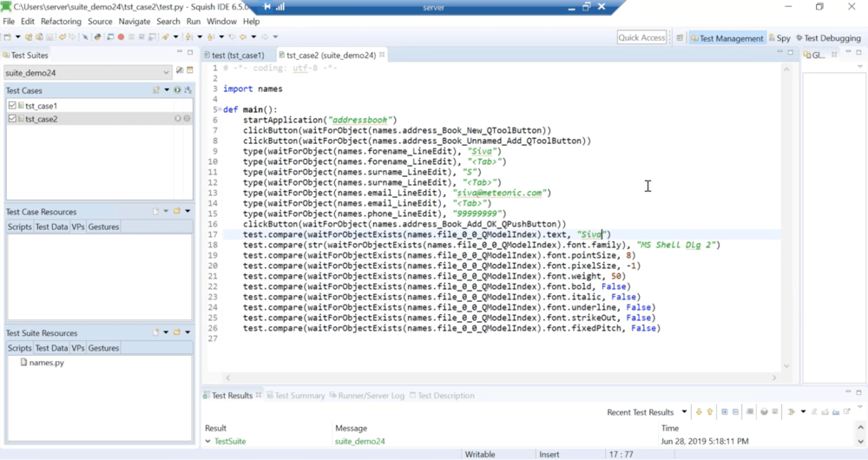Click the editor vertical scroll down arrow
This screenshot has width=868, height=460.
[786, 366]
